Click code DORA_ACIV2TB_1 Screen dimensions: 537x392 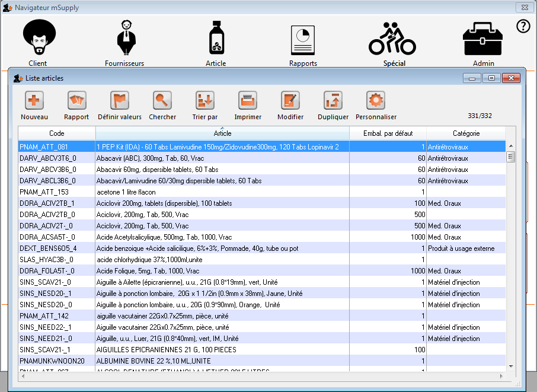(47, 203)
